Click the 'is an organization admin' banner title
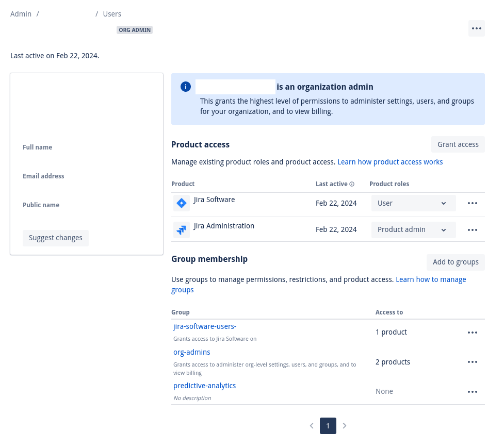The width and height of the screenshot is (504, 448). point(325,87)
